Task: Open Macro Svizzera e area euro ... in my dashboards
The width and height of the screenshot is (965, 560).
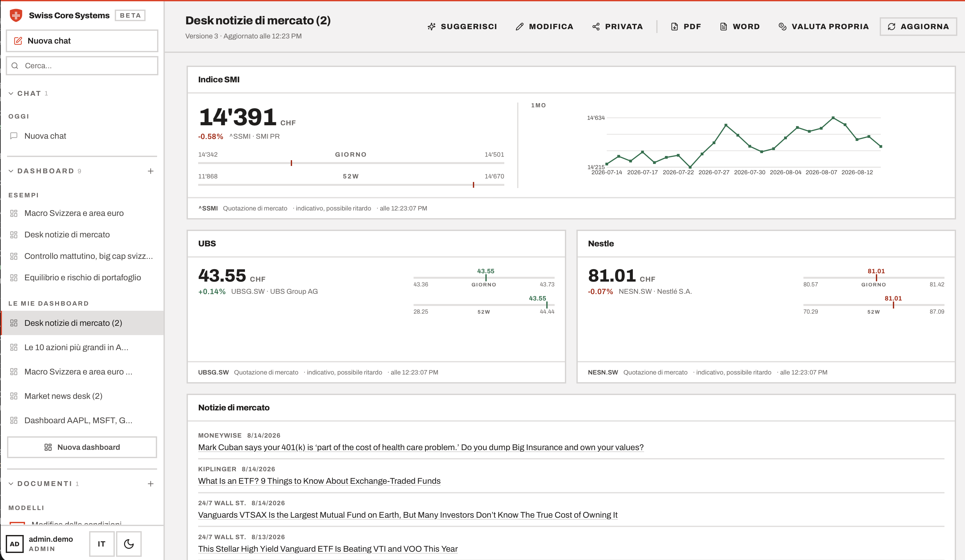Action: click(82, 372)
